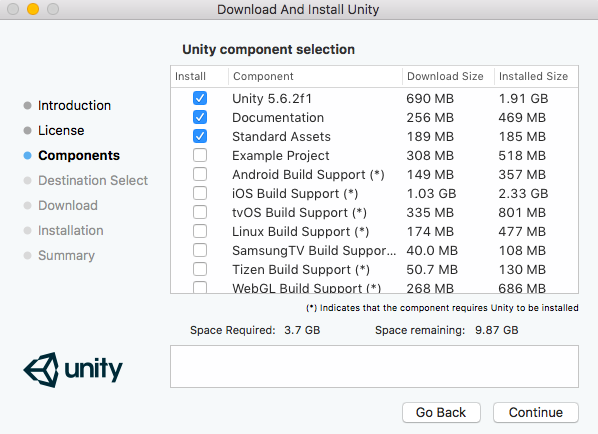
Task: Select SamsungTV Build Support row text
Action: (314, 251)
